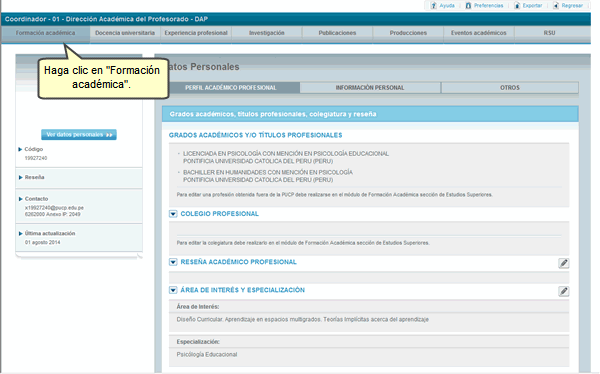600x374 pixels.
Task: Switch to Información Personal sub-tab
Action: click(x=370, y=88)
